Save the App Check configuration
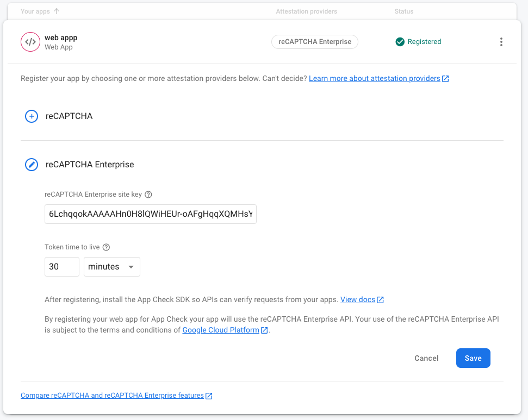 pyautogui.click(x=473, y=358)
